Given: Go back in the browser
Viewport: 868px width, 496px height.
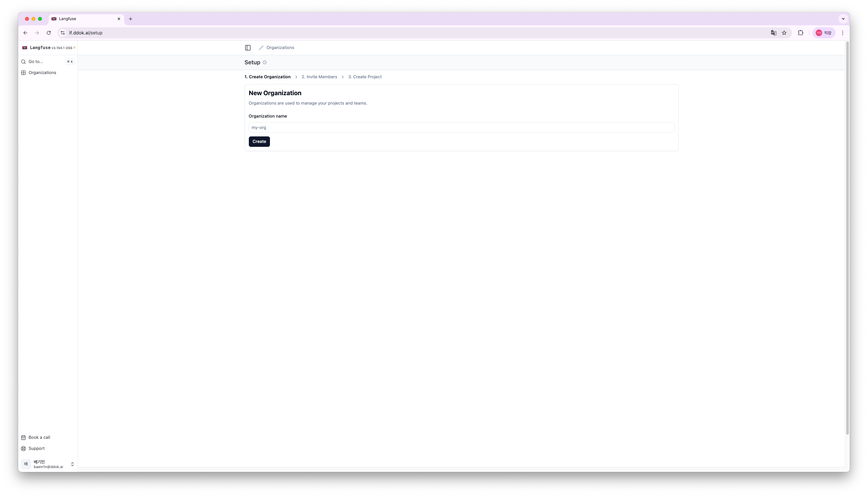Looking at the screenshot, I should [25, 33].
